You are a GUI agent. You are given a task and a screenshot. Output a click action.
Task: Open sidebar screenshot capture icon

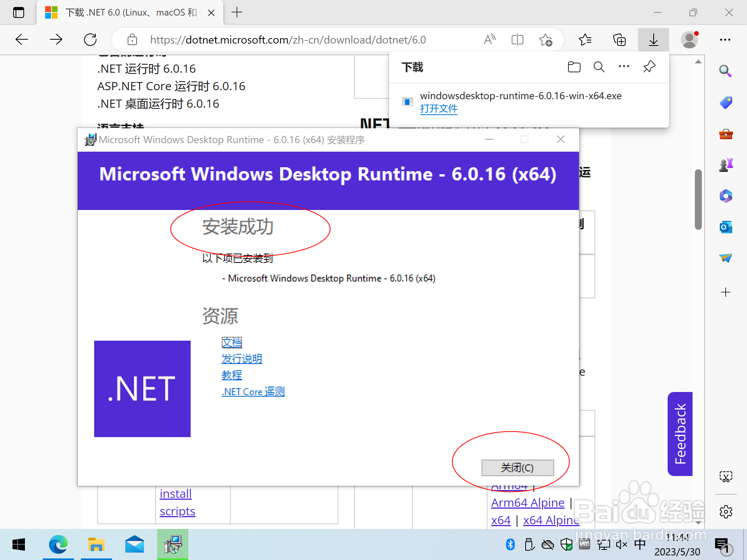coord(726,477)
